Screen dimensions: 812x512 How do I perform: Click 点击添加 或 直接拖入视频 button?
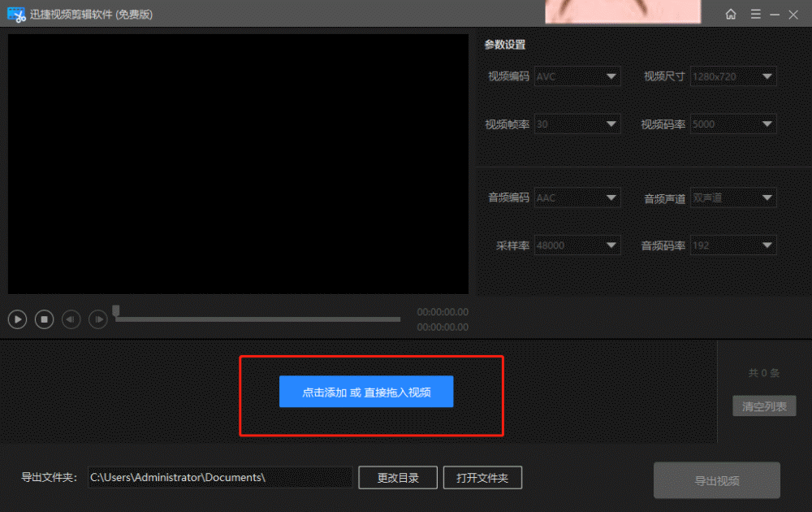tap(366, 392)
